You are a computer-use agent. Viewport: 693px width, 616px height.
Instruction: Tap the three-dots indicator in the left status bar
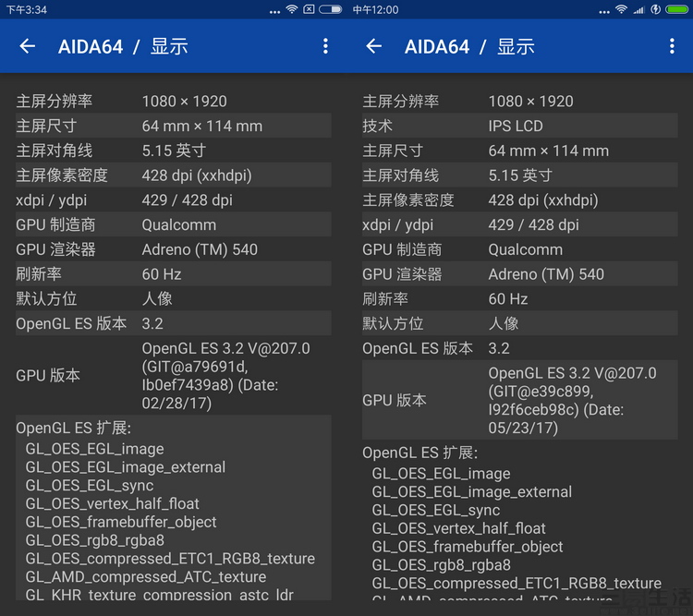[x=275, y=12]
